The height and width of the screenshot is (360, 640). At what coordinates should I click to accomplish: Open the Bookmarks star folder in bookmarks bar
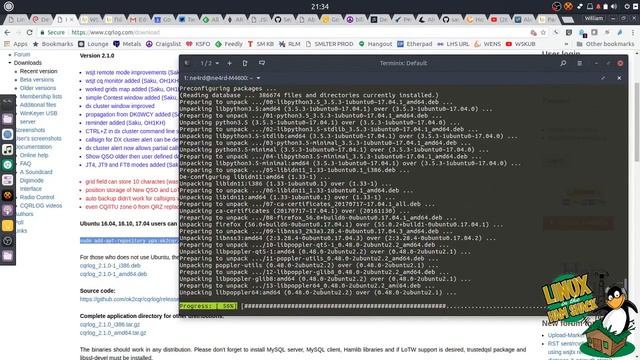pyautogui.click(x=53, y=44)
